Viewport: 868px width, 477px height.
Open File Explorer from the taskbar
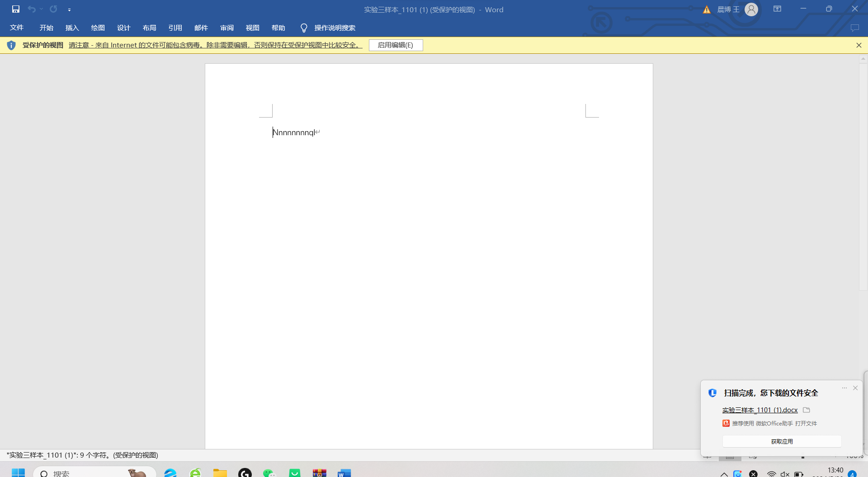(x=220, y=473)
